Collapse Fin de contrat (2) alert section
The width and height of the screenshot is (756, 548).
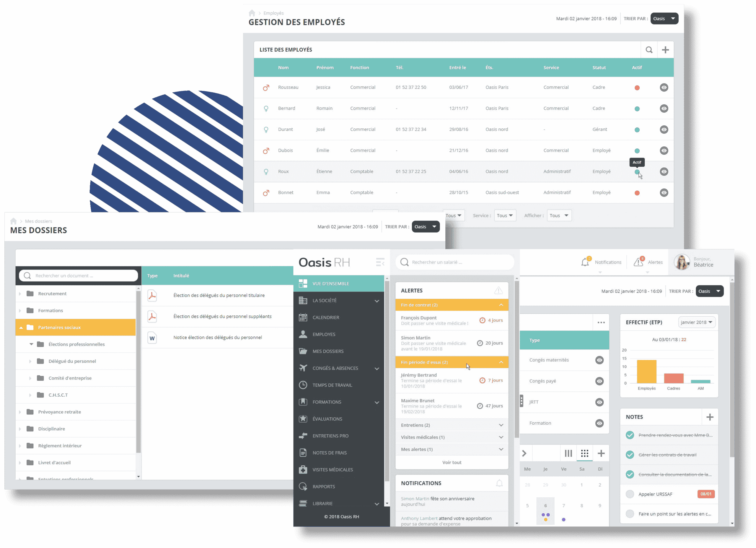point(452,305)
